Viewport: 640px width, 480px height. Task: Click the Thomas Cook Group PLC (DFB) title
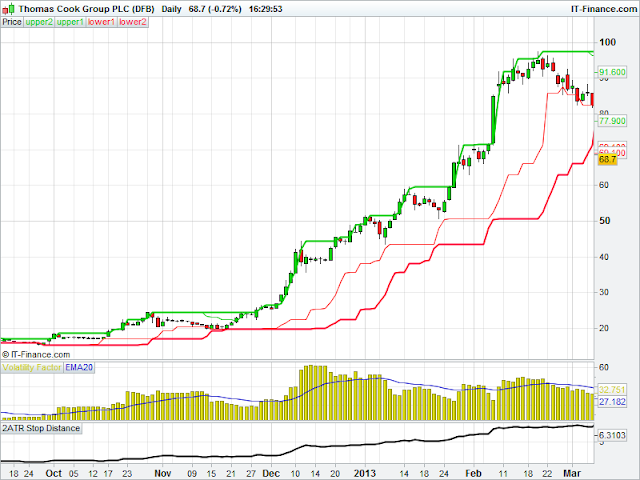tap(87, 9)
